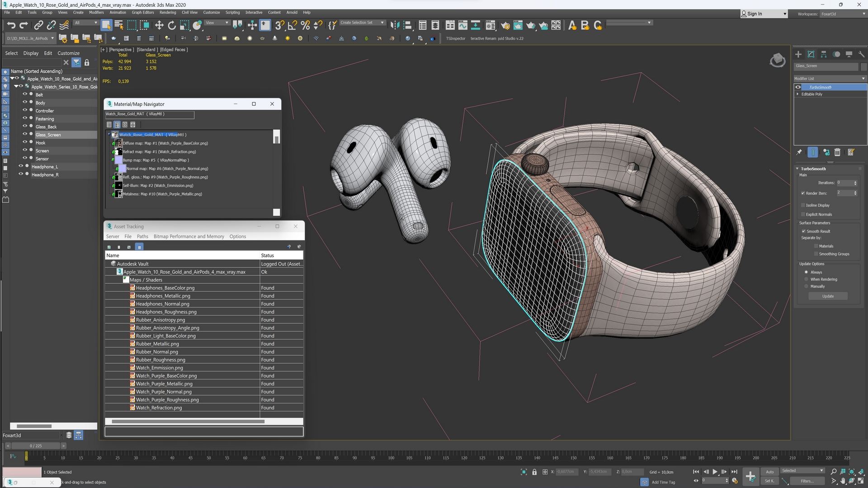This screenshot has width=868, height=488.
Task: Toggle the Smooth Result checkbox
Action: click(804, 231)
